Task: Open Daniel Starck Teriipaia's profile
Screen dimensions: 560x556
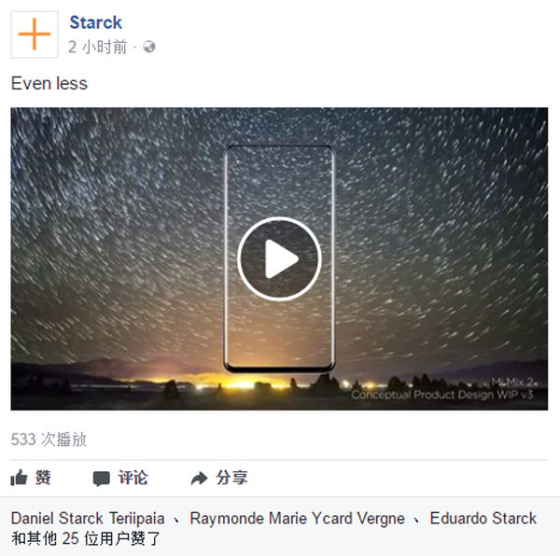Action: [x=88, y=518]
